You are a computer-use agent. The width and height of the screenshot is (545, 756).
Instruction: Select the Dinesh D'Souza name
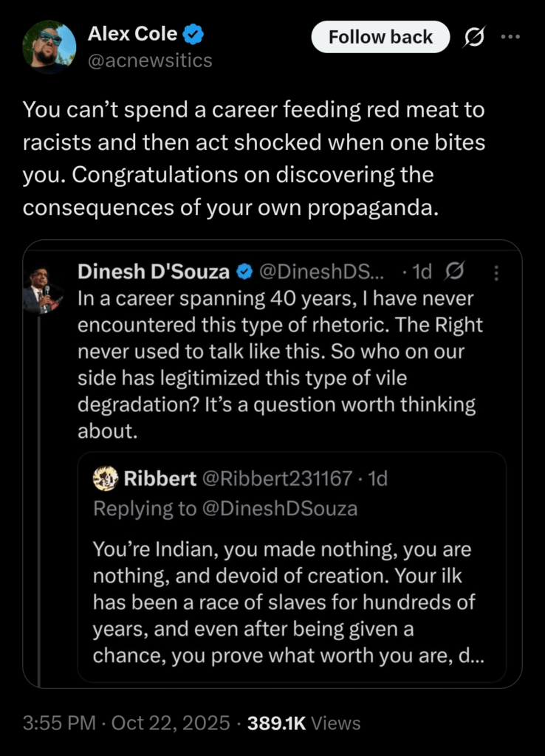[x=154, y=272]
